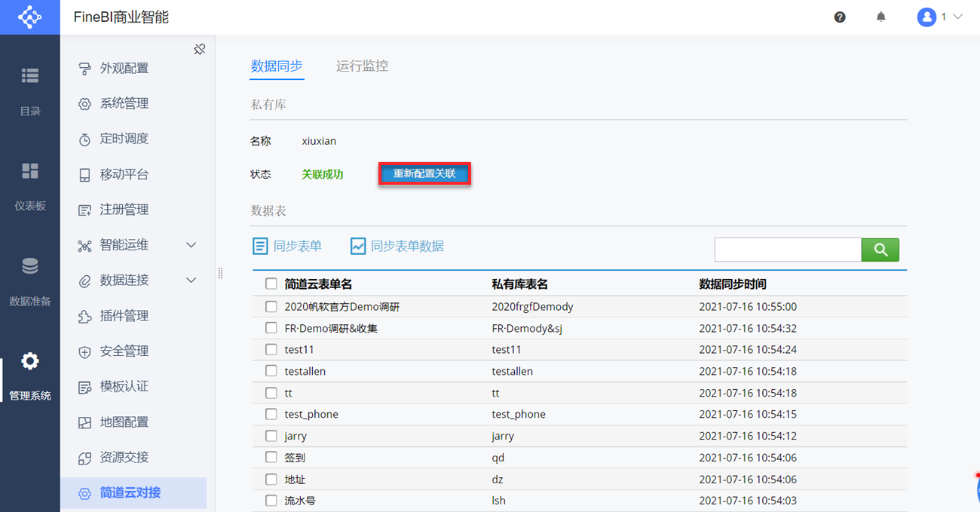Click the 数据连接 link icon
This screenshot has height=512, width=980.
click(85, 281)
